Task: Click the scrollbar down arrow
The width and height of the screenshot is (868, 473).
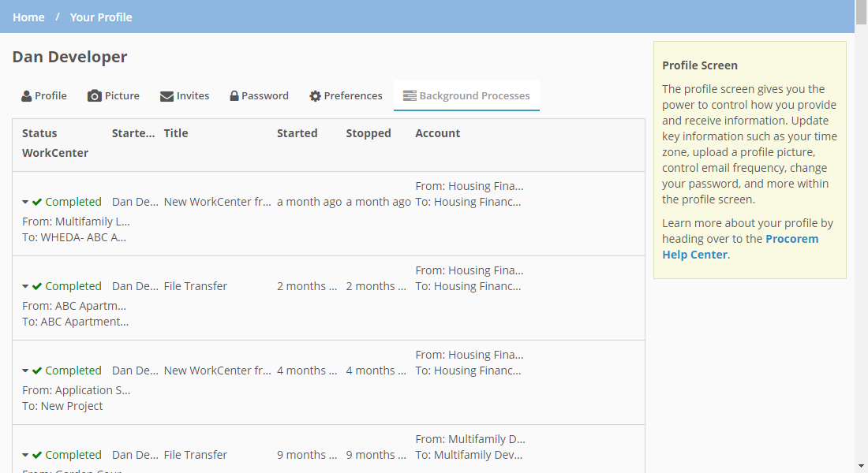Action: [862, 467]
